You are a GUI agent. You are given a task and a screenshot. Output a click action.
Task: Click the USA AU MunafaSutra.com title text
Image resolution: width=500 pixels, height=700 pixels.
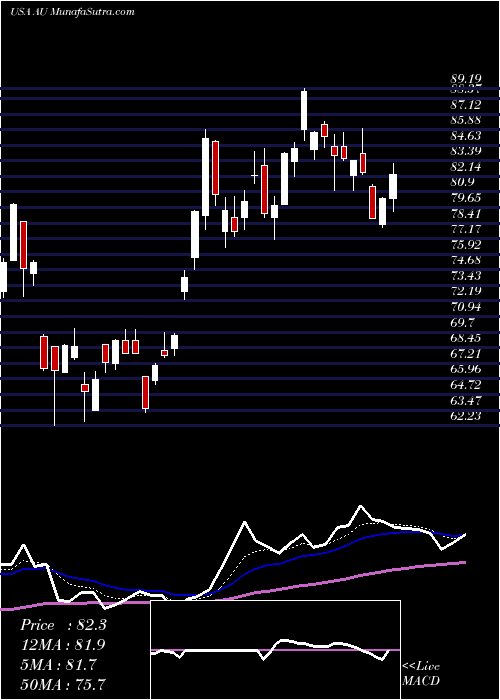[x=72, y=11]
